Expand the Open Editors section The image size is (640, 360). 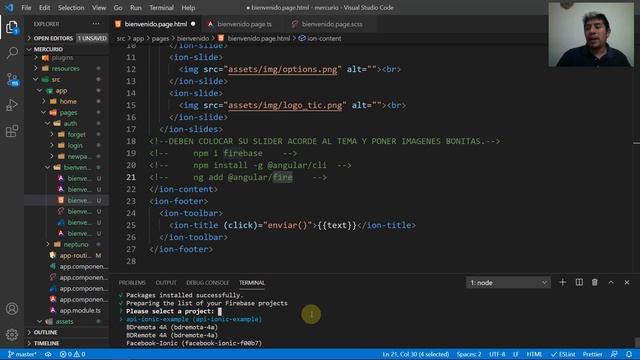[x=67, y=38]
